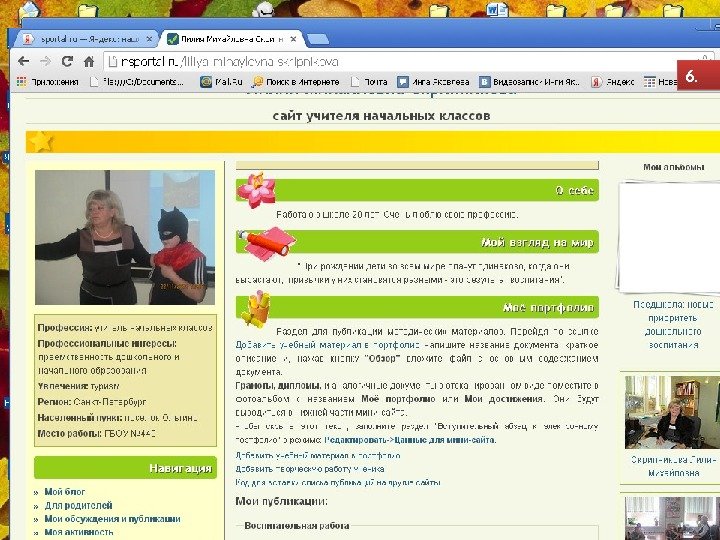Open the Инга Яковлева bookmark
Image resolution: width=720 pixels, height=540 pixels.
(433, 82)
